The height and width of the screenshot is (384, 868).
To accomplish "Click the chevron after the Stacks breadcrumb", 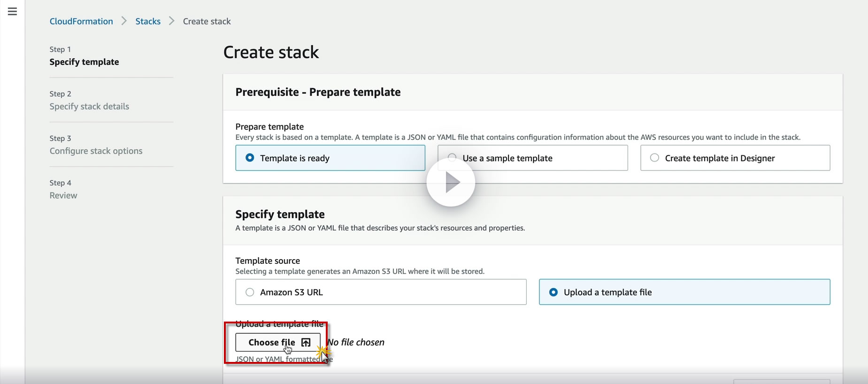I will [x=172, y=21].
